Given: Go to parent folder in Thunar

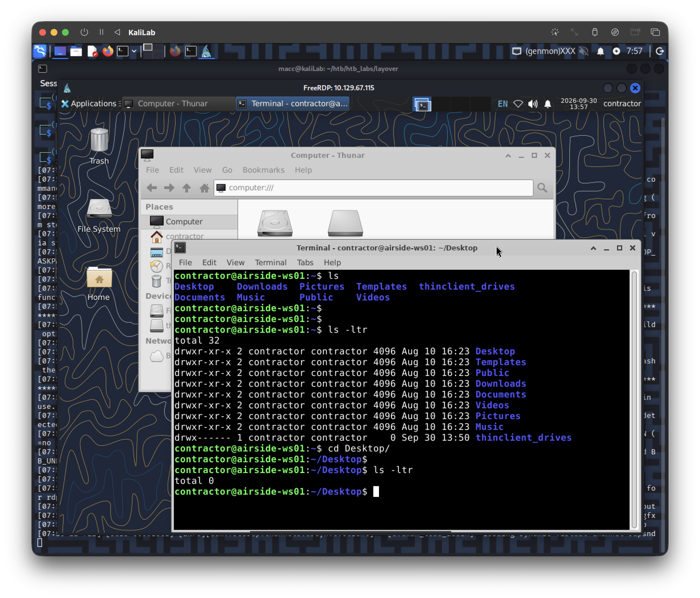Looking at the screenshot, I should 186,188.
